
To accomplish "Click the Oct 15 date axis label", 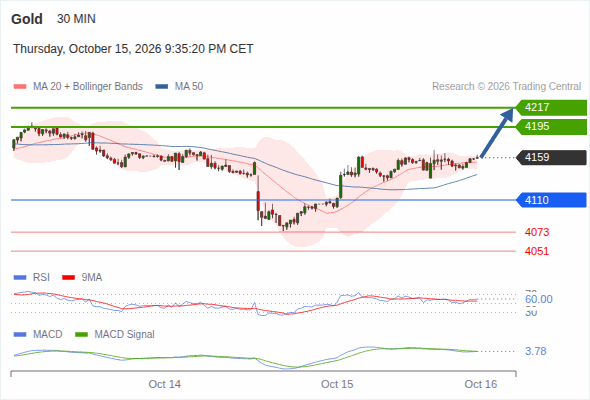I will tap(337, 384).
